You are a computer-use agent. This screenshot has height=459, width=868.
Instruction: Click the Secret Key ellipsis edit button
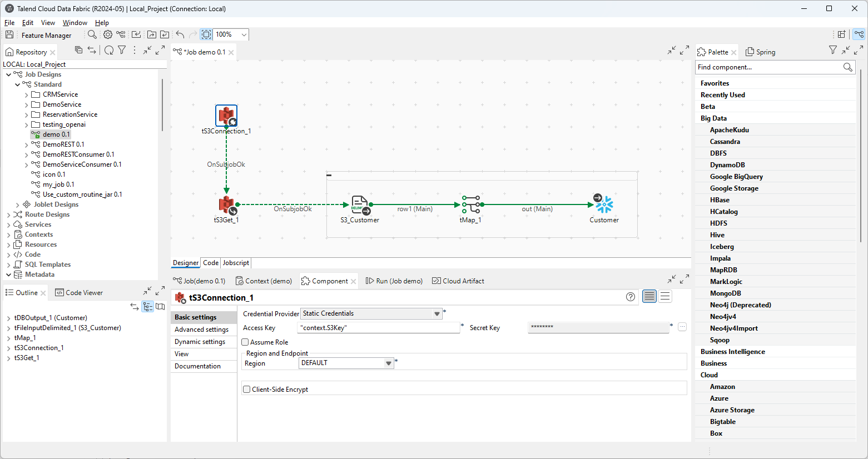click(682, 327)
